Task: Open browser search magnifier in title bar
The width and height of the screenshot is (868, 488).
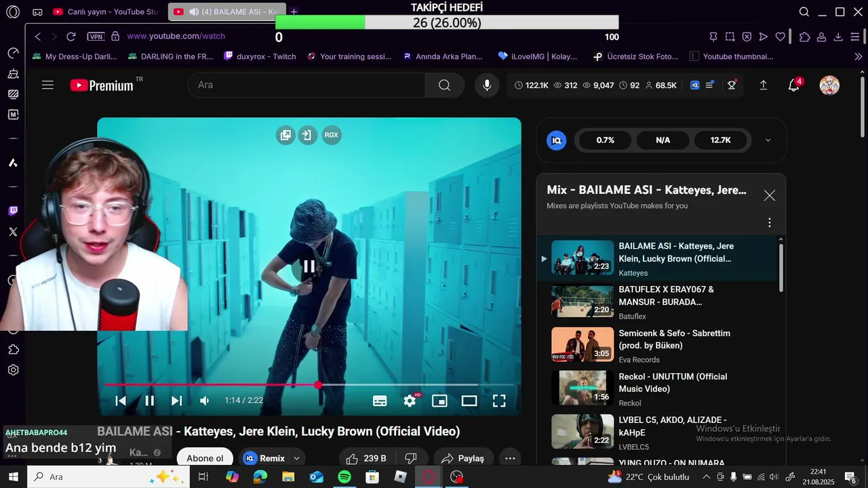Action: pos(804,12)
